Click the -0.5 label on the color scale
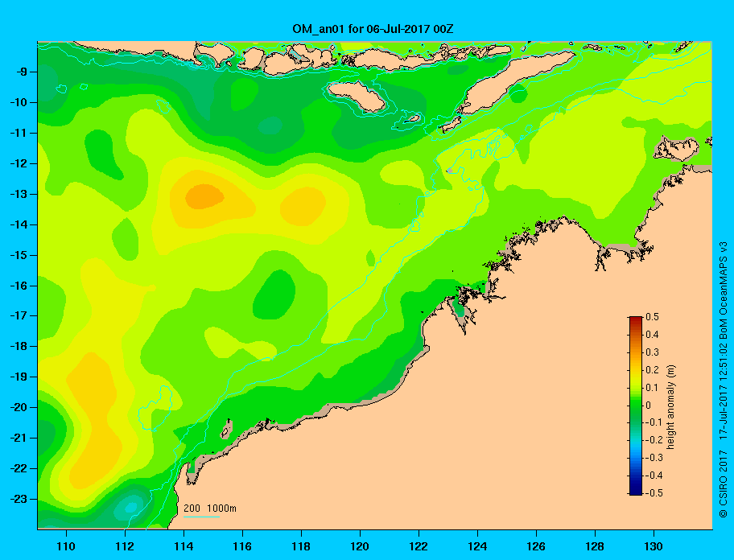The image size is (734, 560). (x=654, y=492)
